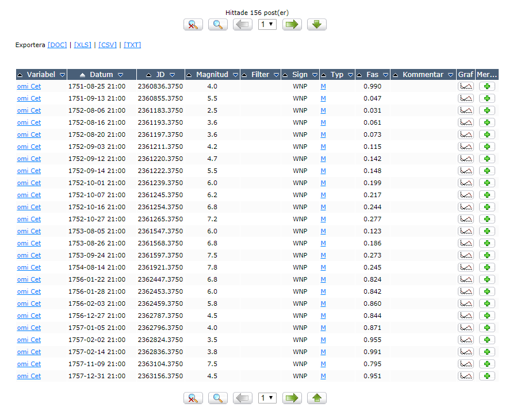Image resolution: width=532 pixels, height=415 pixels.
Task: Sort Datum column ascending
Action: tap(82, 75)
